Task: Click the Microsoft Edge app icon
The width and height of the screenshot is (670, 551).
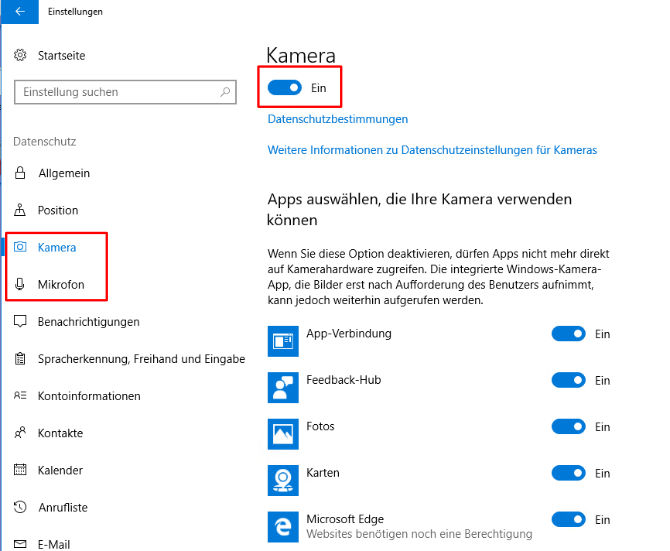Action: (283, 526)
